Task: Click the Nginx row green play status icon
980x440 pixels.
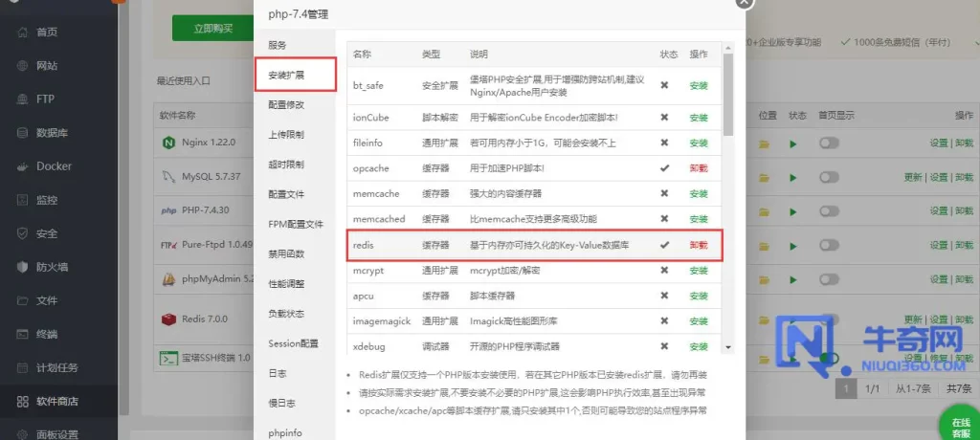Action: point(793,144)
